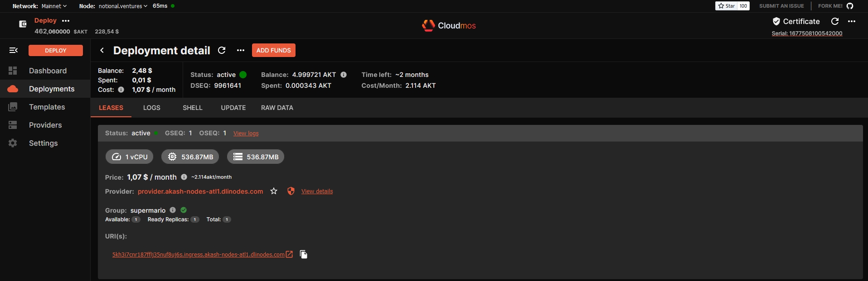The width and height of the screenshot is (868, 281).
Task: Click the Deployments cloud icon
Action: point(13,89)
